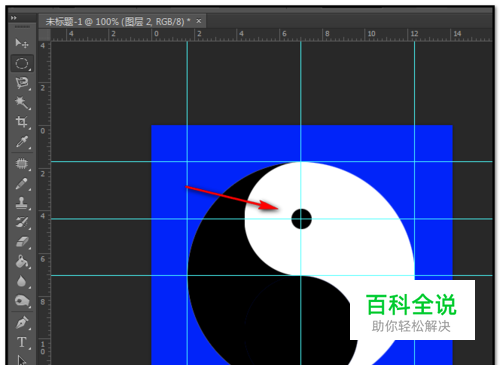Choose the Pencil tool
This screenshot has height=365, width=500.
(x=22, y=183)
